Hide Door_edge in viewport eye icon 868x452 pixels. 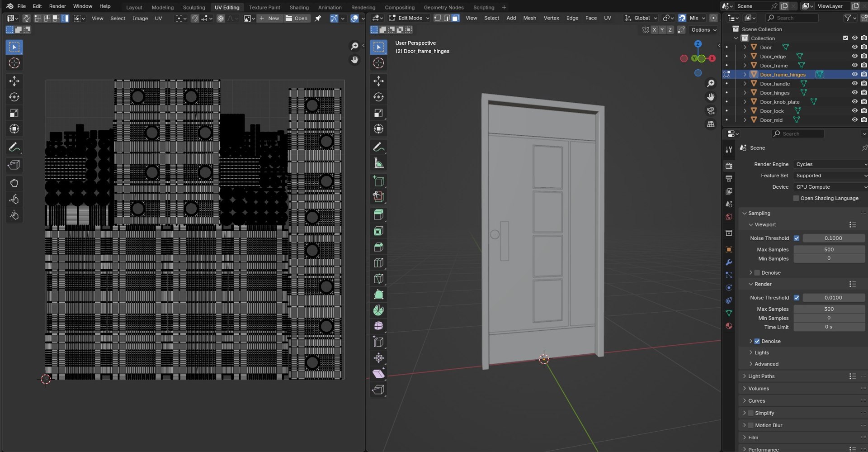(x=854, y=57)
